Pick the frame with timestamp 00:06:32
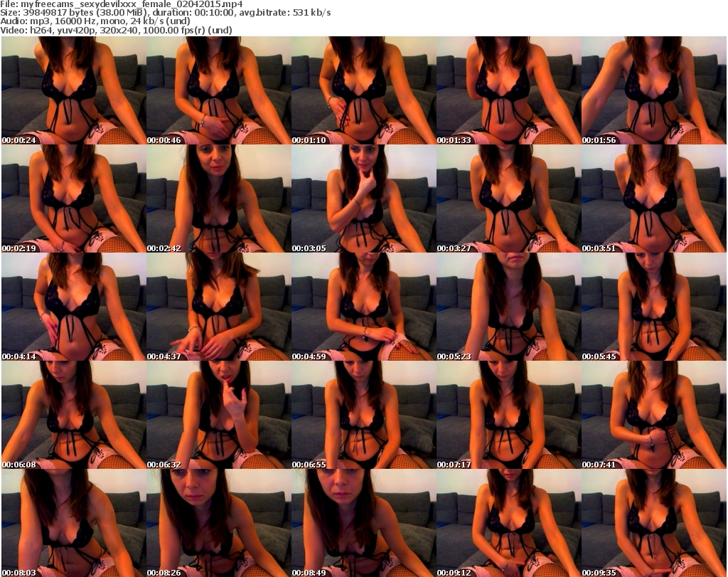 coord(219,415)
